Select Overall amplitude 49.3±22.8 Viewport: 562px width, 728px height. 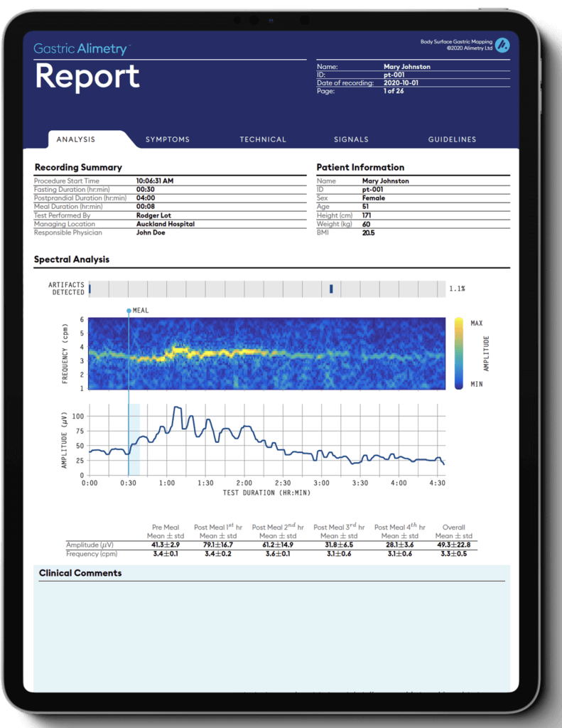pyautogui.click(x=453, y=545)
